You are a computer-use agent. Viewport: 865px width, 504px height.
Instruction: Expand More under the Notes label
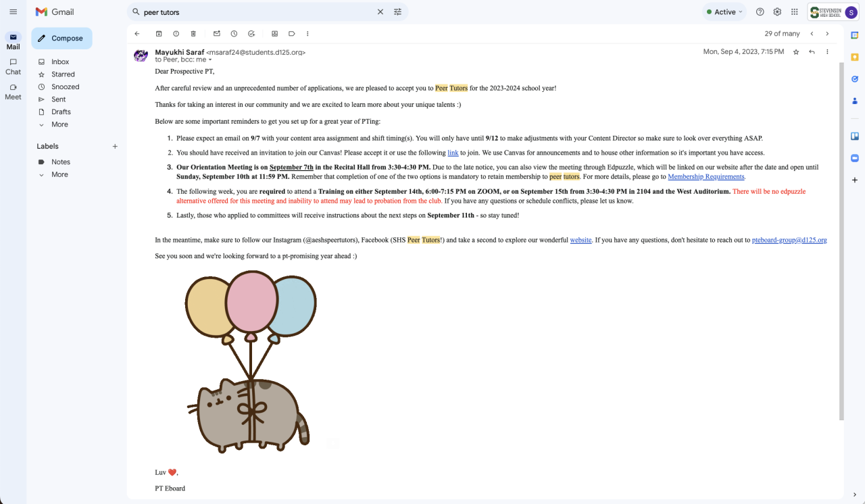59,174
